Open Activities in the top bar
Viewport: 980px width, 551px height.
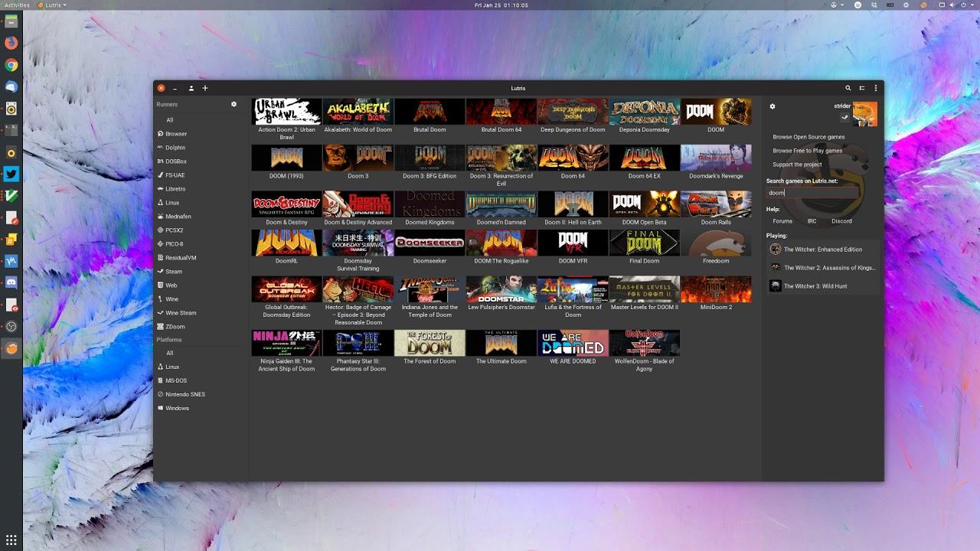click(x=17, y=5)
